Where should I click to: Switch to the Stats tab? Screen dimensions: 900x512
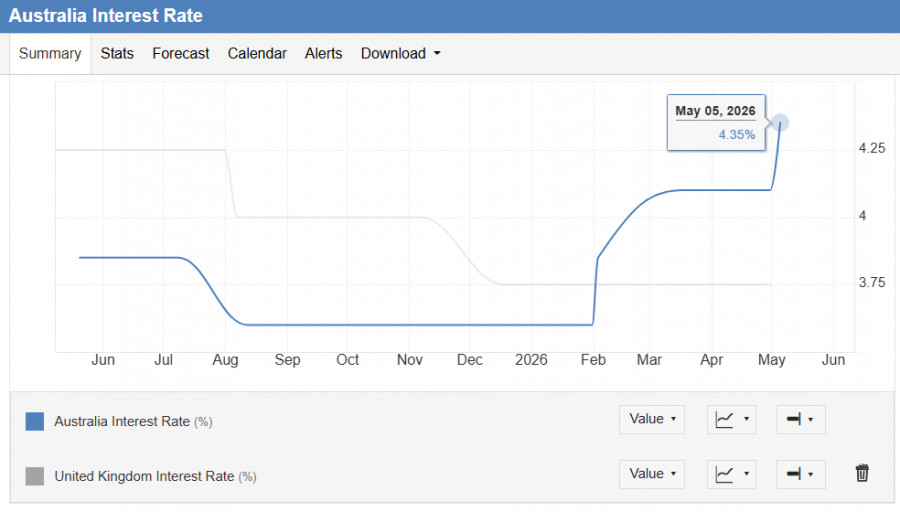[117, 53]
